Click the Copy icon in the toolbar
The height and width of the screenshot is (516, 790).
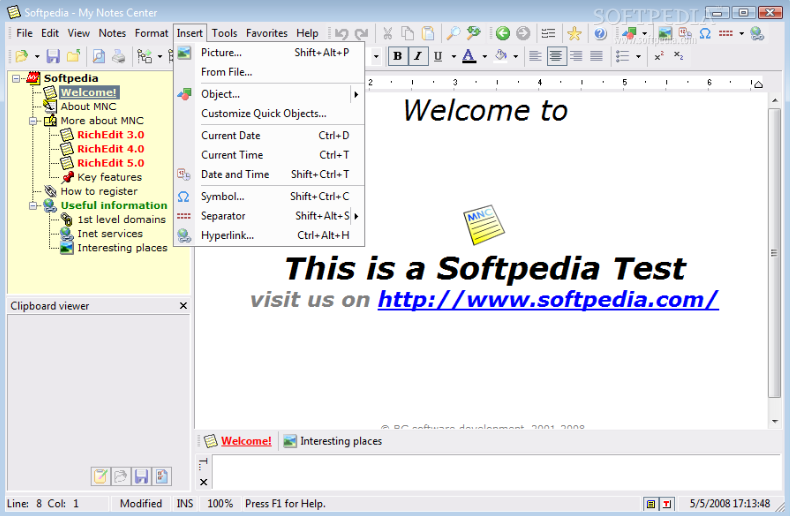tap(407, 34)
